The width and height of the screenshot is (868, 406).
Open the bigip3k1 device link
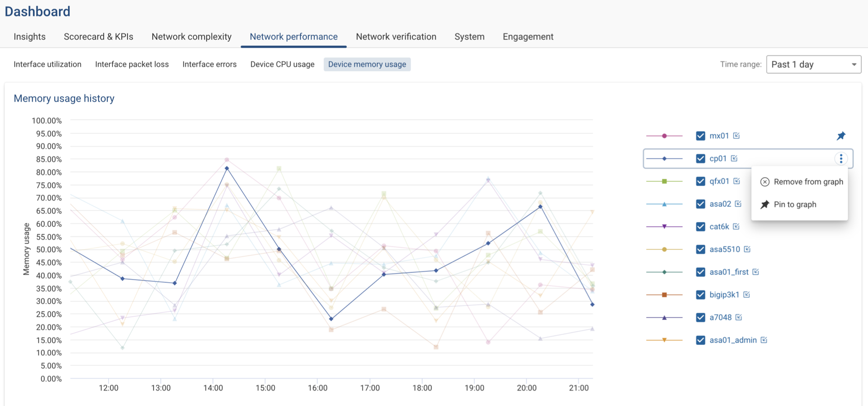tap(724, 295)
